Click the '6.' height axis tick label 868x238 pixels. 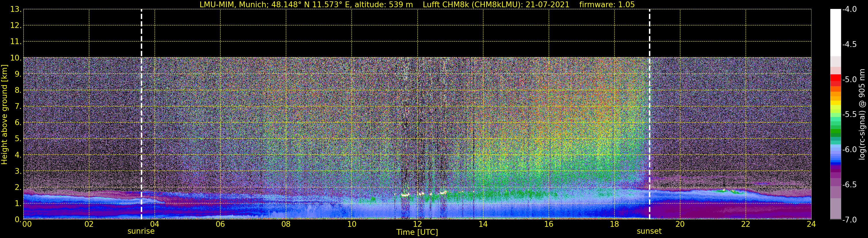click(x=18, y=123)
